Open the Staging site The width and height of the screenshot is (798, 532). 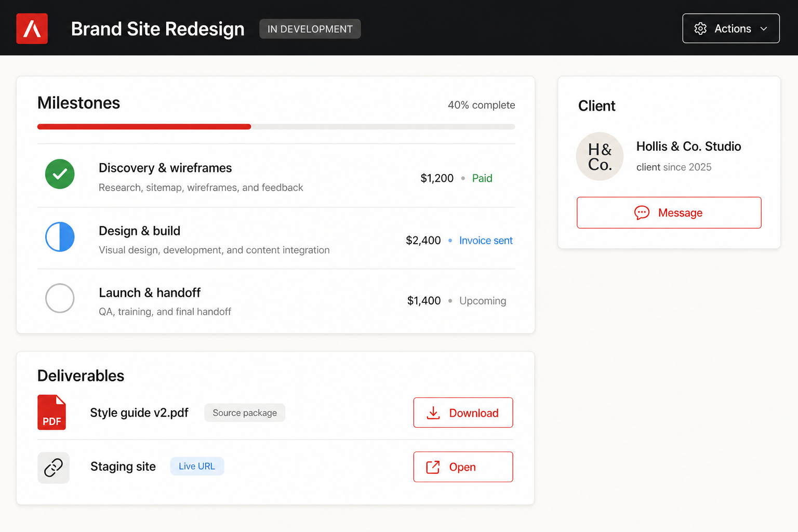coord(463,467)
